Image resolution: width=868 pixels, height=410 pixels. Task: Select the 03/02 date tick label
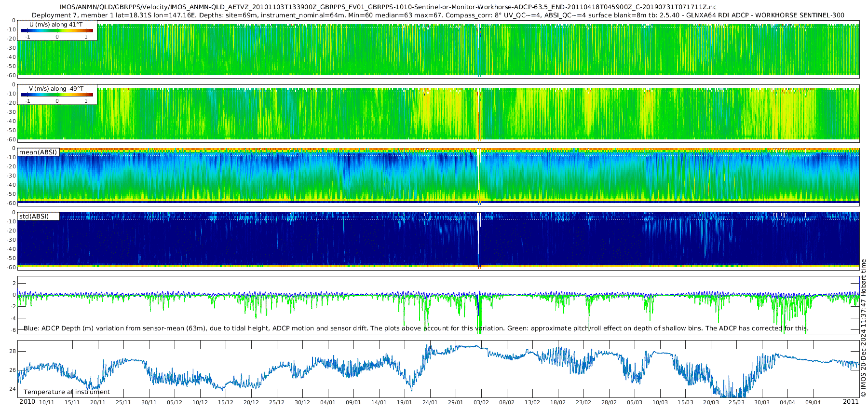(481, 402)
